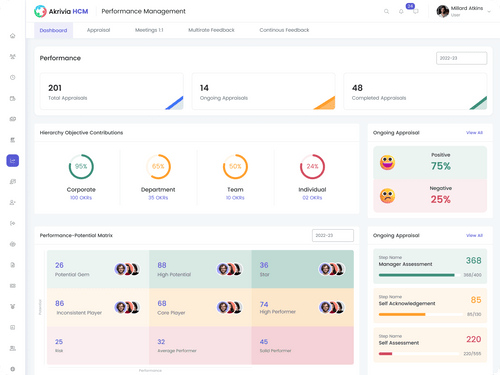The width and height of the screenshot is (500, 375).
Task: Open the 48 Completed Appraisals card
Action: (x=415, y=91)
